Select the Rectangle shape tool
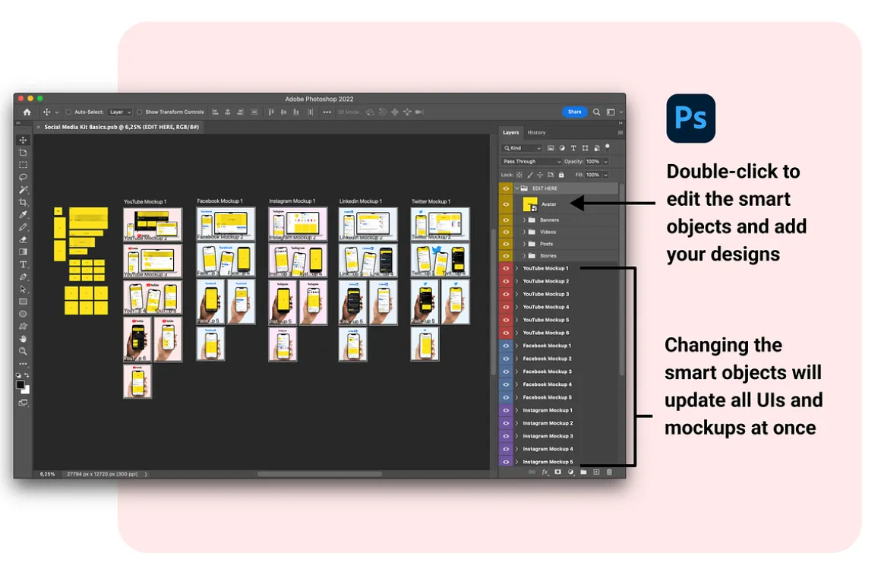Screen dimensions: 881x588 pyautogui.click(x=23, y=302)
